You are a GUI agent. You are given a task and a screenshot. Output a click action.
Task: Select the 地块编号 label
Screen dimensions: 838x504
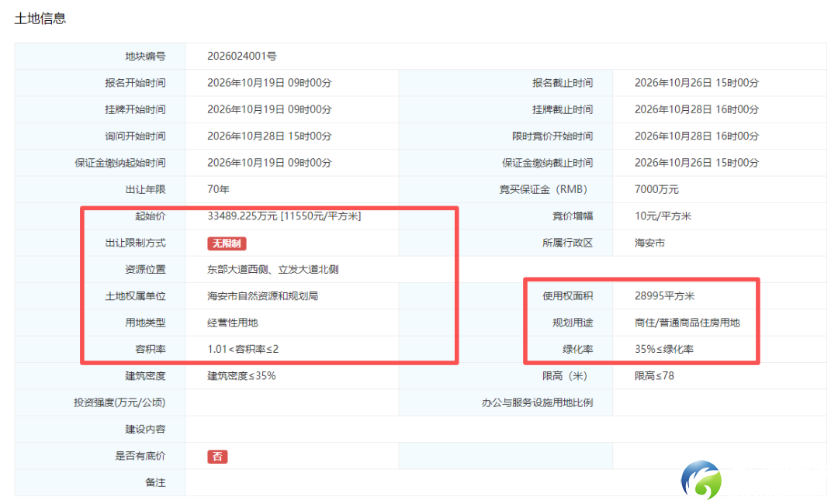click(145, 56)
